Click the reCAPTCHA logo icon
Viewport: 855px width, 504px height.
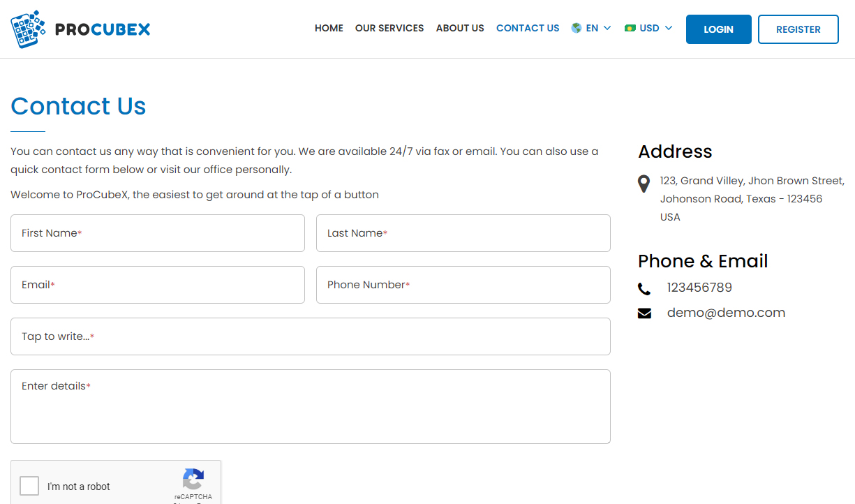coord(193,479)
